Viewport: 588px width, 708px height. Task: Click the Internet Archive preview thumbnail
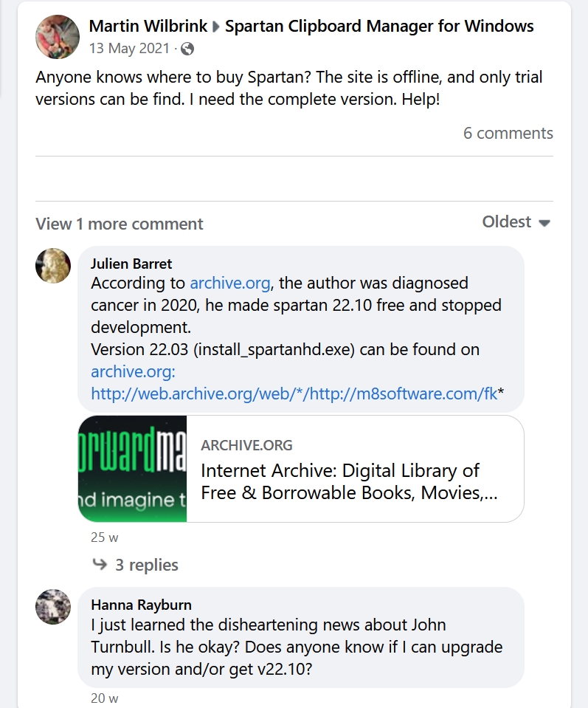(132, 469)
